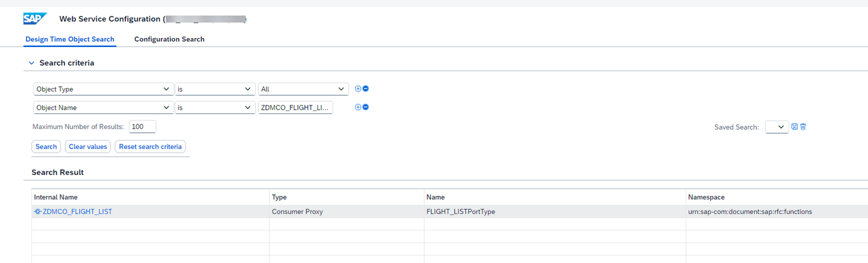Click the Clear values button
Image resolution: width=868 pixels, height=263 pixels.
click(88, 147)
